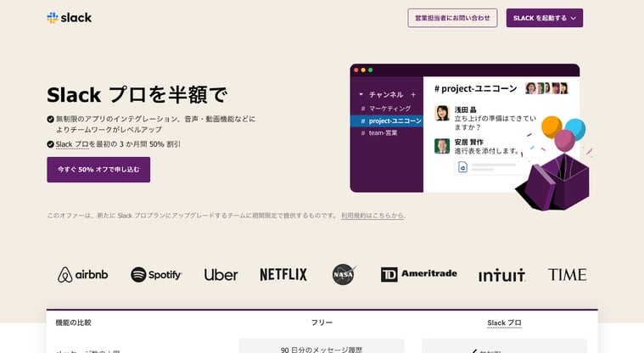Image resolution: width=644 pixels, height=353 pixels.
Task: Click 営業担当者にお問い合わせ button
Action: click(452, 18)
